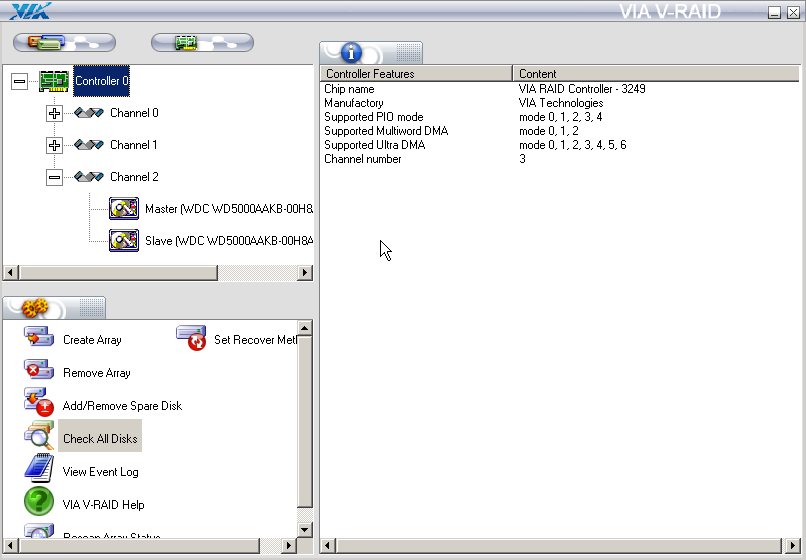Select the Supported PIO mode row
806x560 pixels.
point(560,117)
